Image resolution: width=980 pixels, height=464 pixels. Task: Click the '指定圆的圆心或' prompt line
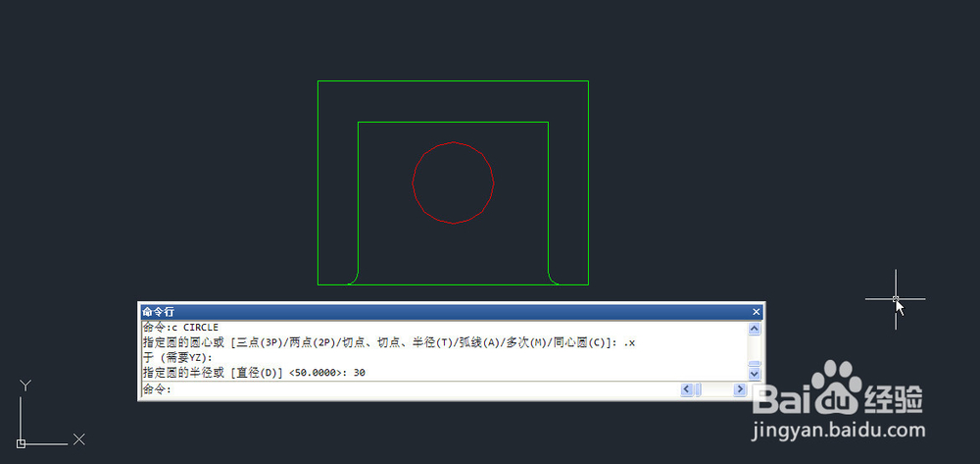[389, 342]
